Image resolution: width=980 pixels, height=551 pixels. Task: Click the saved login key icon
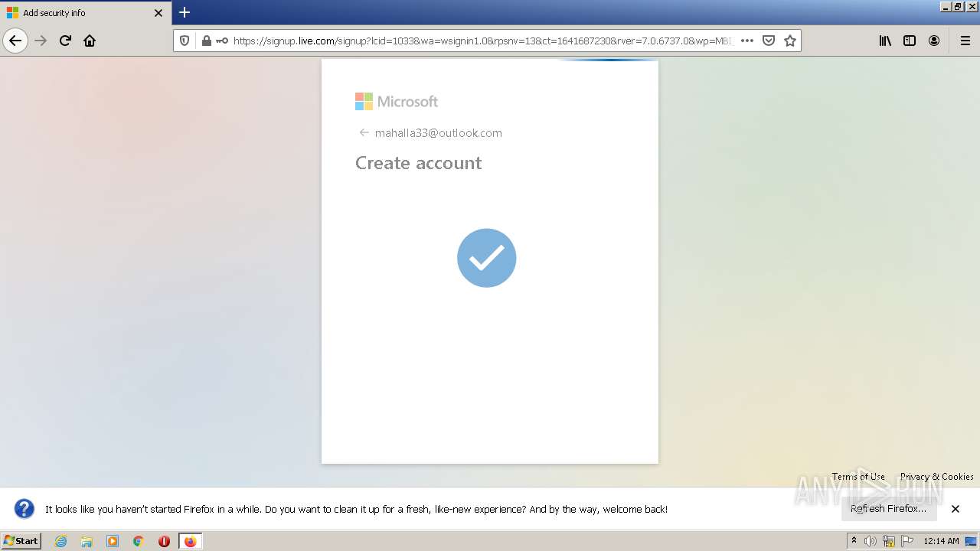click(222, 41)
